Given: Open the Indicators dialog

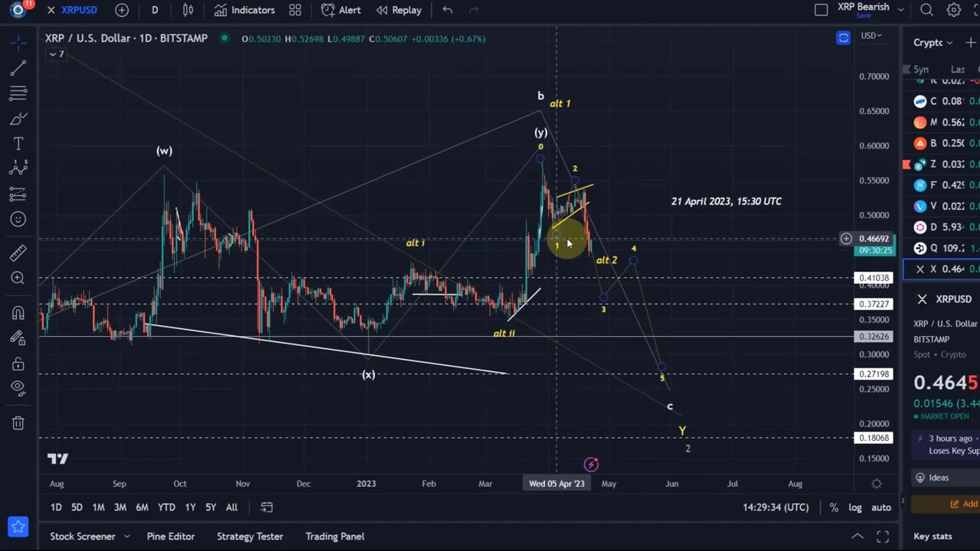Looking at the screenshot, I should tap(244, 10).
